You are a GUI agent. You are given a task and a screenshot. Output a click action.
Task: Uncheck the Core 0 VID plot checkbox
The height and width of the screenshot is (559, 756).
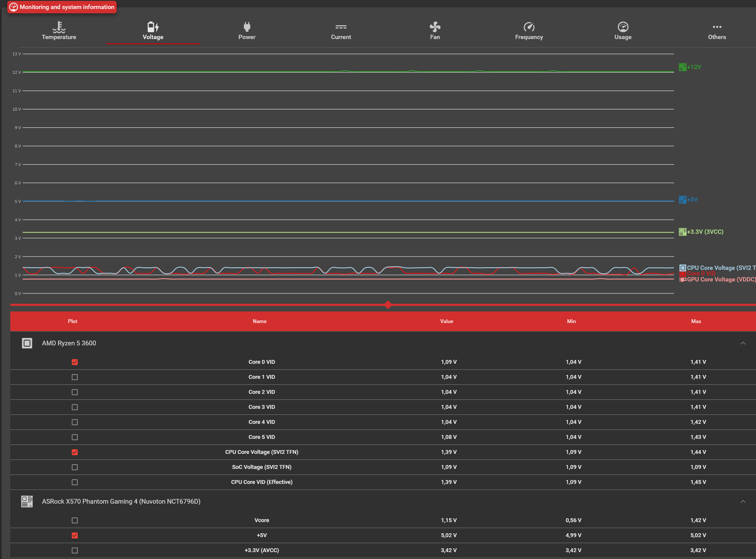75,362
